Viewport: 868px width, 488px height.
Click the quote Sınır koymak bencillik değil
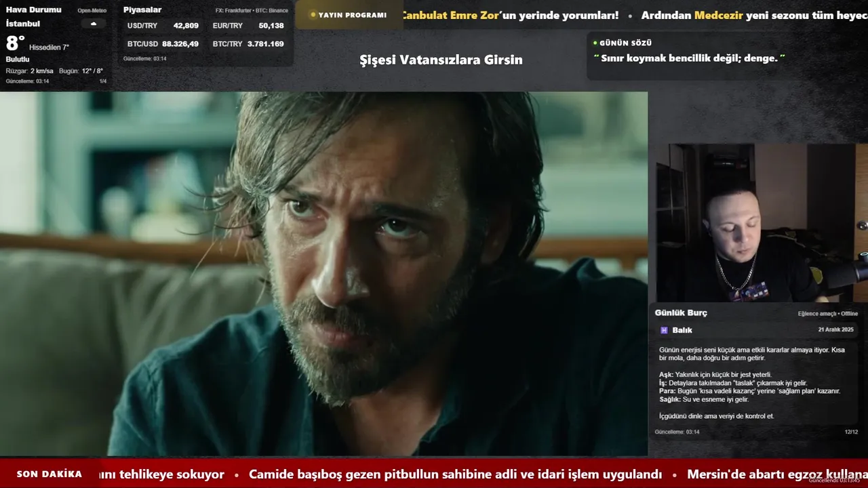(x=689, y=58)
